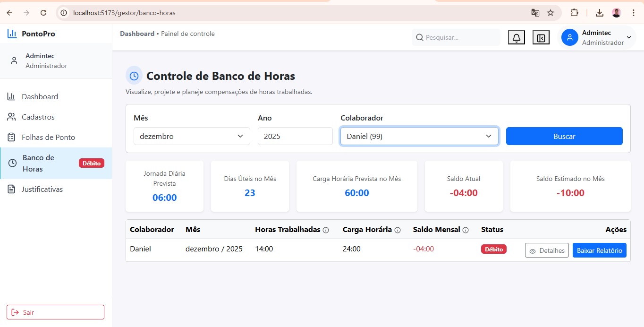Open the Colaborador dropdown showing Daniel
644x327 pixels.
click(419, 136)
